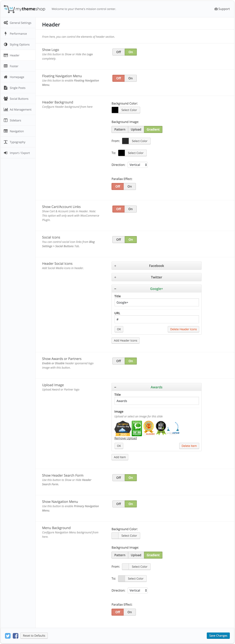235x644 pixels.
Task: Turn Floating Navigation Menu on
Action: (130, 78)
